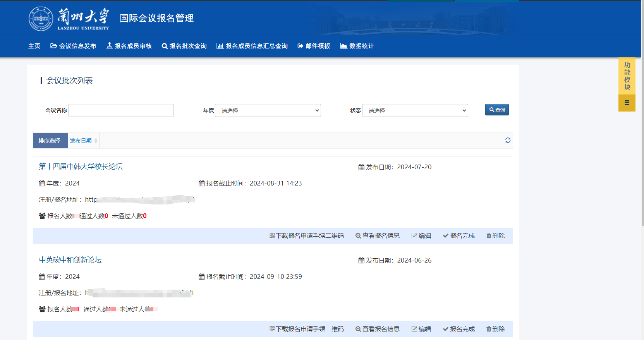644x340 pixels.
Task: Click the 会议名称 text field
Action: pos(121,110)
